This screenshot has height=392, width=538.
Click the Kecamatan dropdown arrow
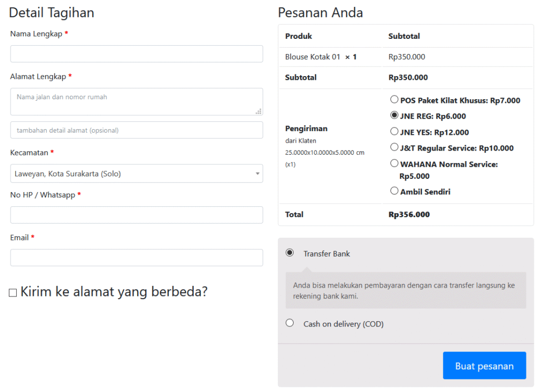point(257,174)
